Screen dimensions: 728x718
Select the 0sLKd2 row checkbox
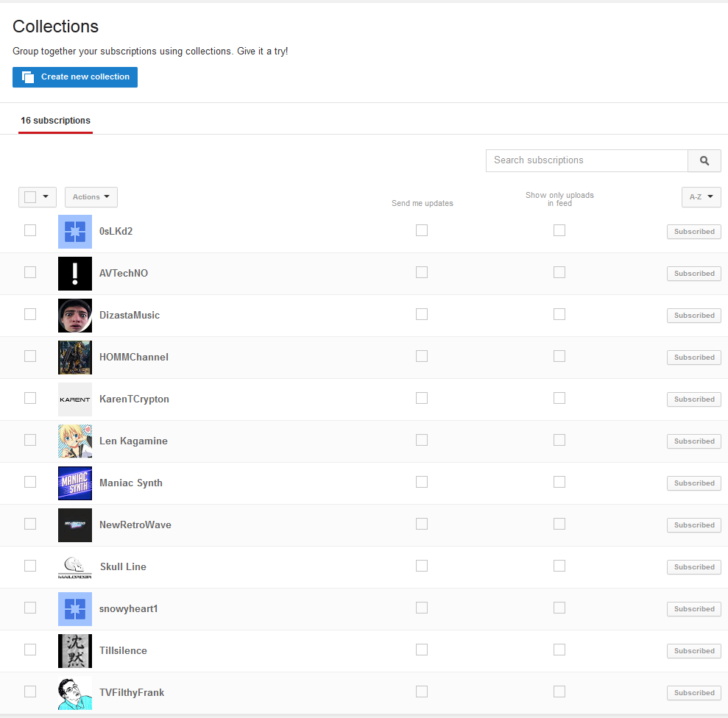[30, 230]
